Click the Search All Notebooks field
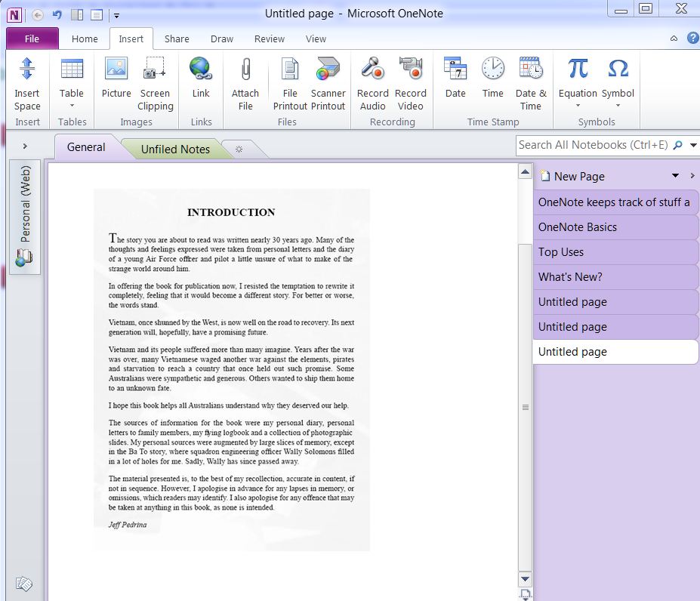The width and height of the screenshot is (700, 601). point(594,145)
